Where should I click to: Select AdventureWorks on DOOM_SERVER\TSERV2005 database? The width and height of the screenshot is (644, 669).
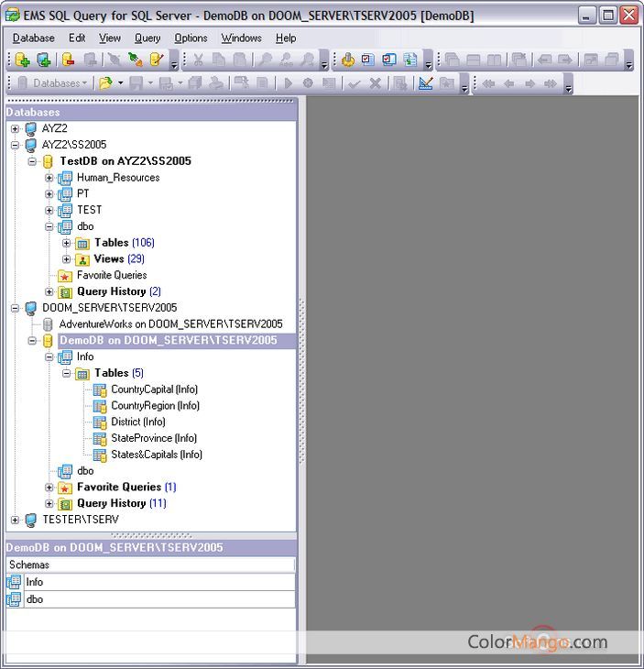pyautogui.click(x=170, y=324)
